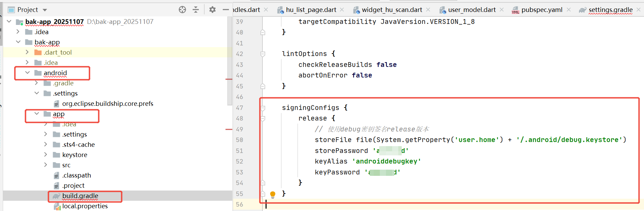Click in the code at keyAlias 'androiddebugkey'
Viewport: 644px width, 211px height.
click(368, 161)
